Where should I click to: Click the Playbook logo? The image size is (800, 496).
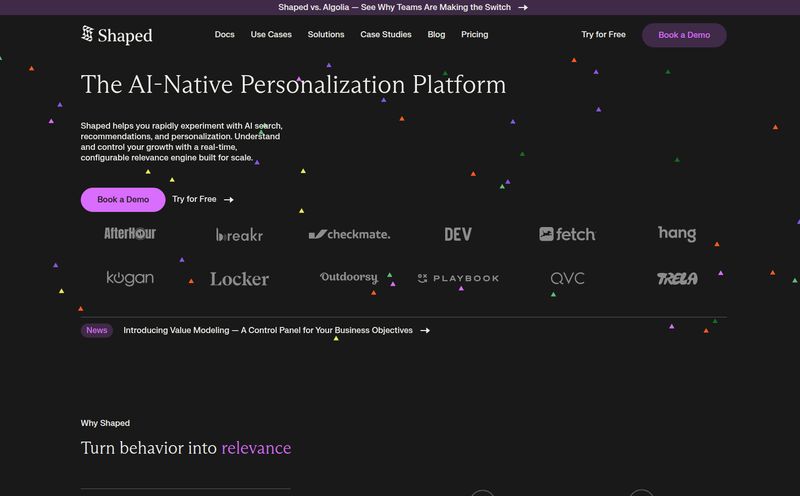coord(458,278)
